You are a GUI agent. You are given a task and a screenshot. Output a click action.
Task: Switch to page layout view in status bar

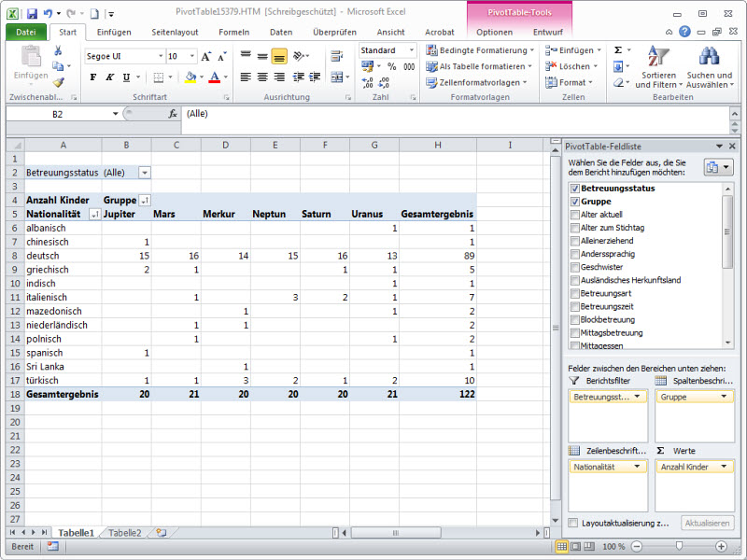click(x=575, y=546)
